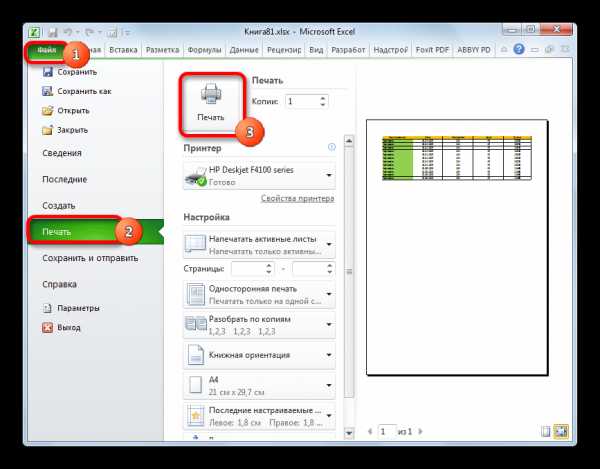
Task: Switch to the Foxit PDF ribbon tab
Action: point(432,50)
